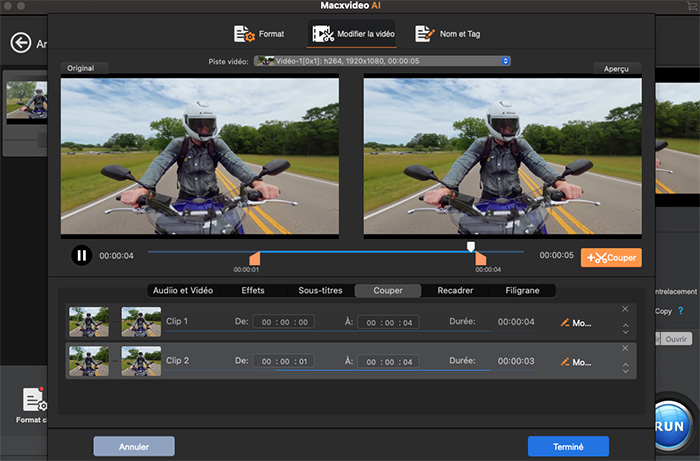The image size is (700, 461).
Task: Click Clip 1 De start time field
Action: [x=284, y=322]
